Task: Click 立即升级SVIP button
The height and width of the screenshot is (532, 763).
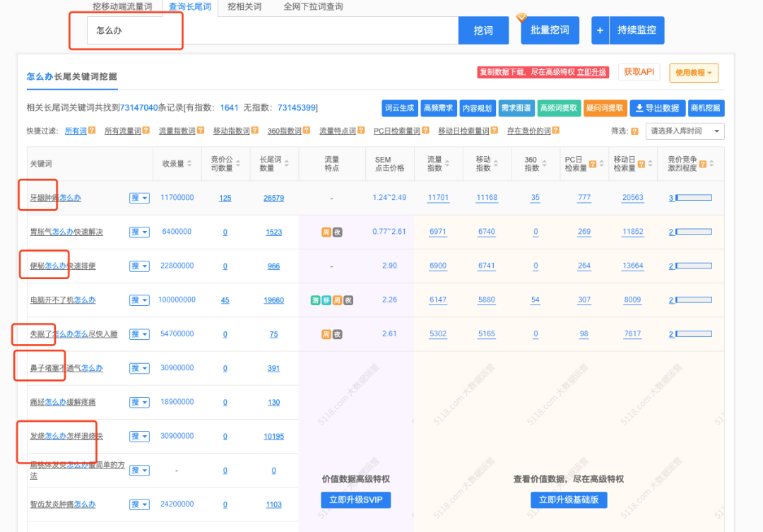Action: coord(355,500)
